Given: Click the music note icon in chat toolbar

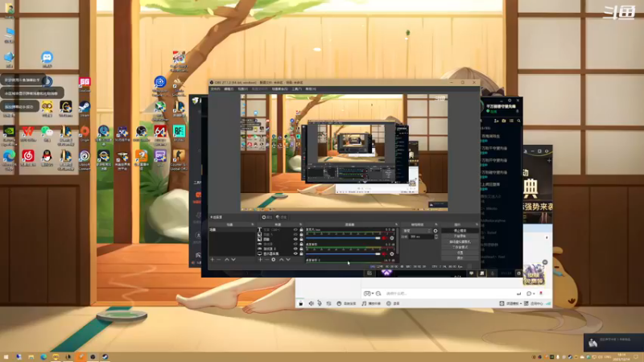Looking at the screenshot, I should (x=364, y=303).
